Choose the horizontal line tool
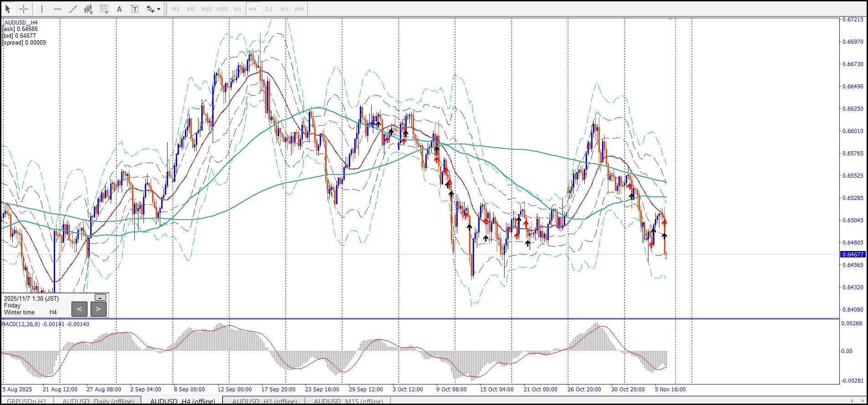 pyautogui.click(x=57, y=9)
